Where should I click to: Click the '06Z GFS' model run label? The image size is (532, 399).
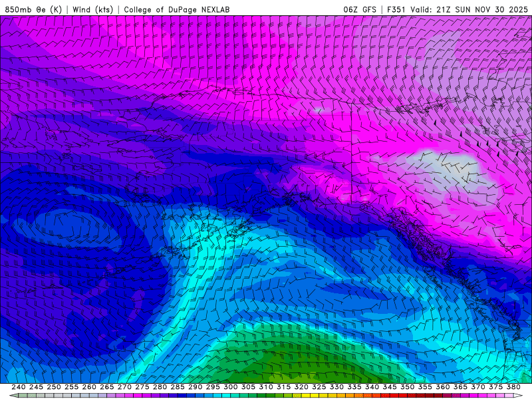pyautogui.click(x=360, y=10)
